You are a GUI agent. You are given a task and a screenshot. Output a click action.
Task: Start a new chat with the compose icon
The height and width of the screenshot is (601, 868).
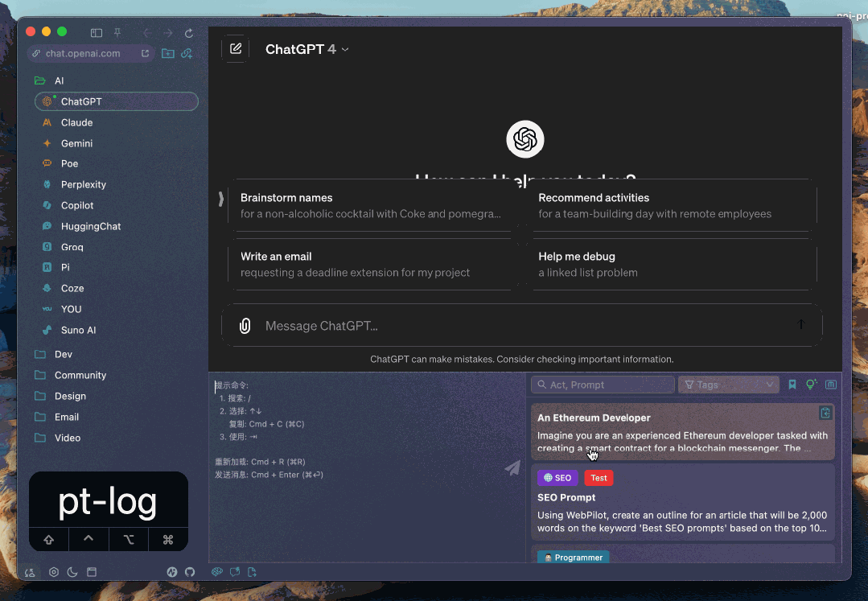click(x=235, y=49)
